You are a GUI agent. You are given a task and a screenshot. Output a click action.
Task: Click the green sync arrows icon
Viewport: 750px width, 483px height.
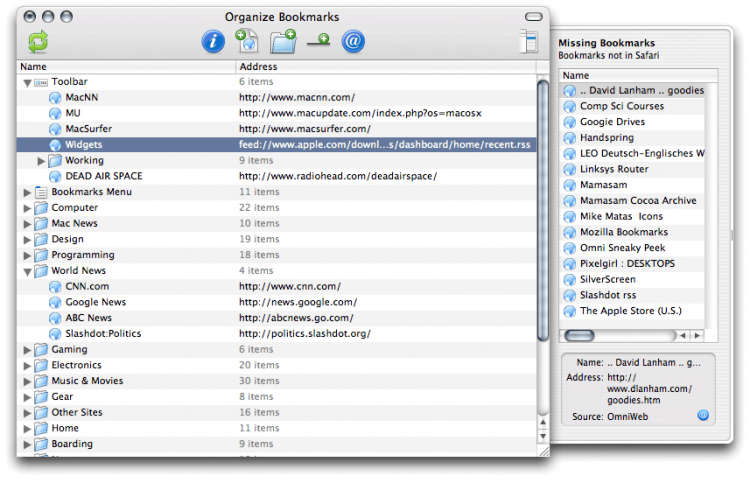38,42
